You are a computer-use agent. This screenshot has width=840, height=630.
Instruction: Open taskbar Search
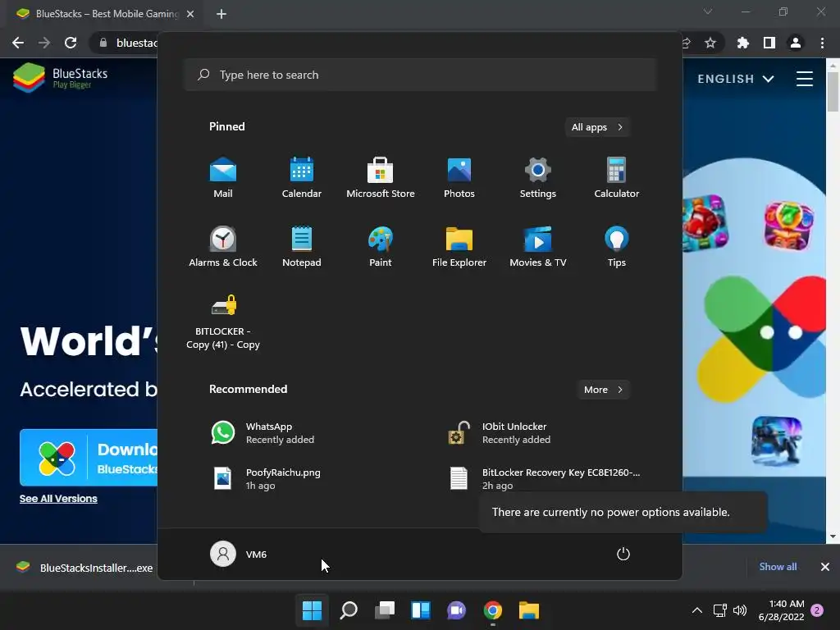(x=348, y=610)
